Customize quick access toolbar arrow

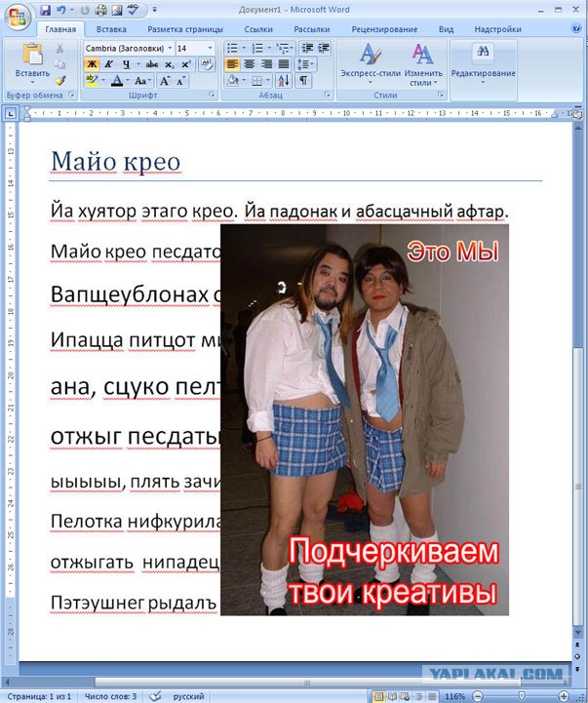click(x=154, y=10)
